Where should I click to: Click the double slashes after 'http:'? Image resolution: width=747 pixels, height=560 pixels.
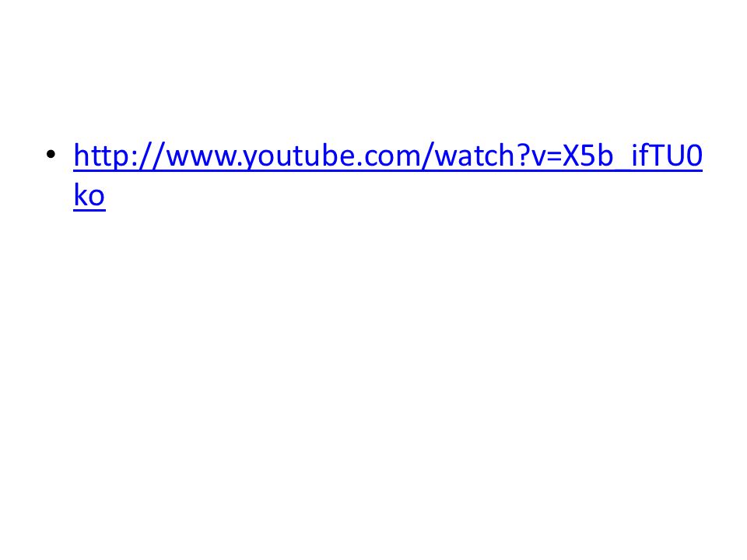click(151, 156)
